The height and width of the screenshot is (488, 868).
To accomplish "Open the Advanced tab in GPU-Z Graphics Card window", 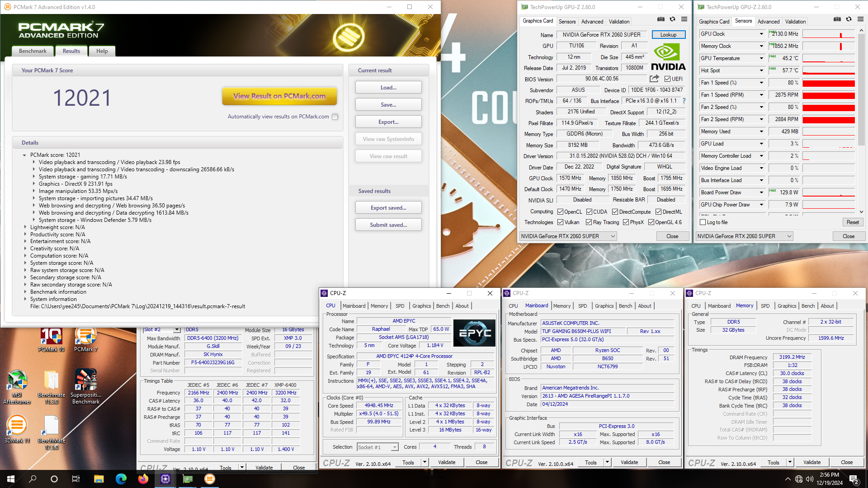I will click(592, 21).
